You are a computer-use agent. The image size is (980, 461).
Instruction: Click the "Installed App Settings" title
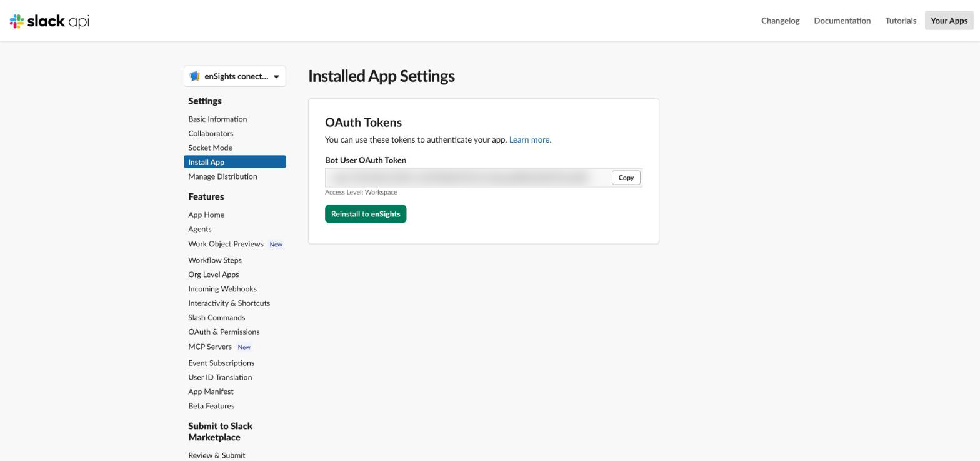(x=381, y=76)
